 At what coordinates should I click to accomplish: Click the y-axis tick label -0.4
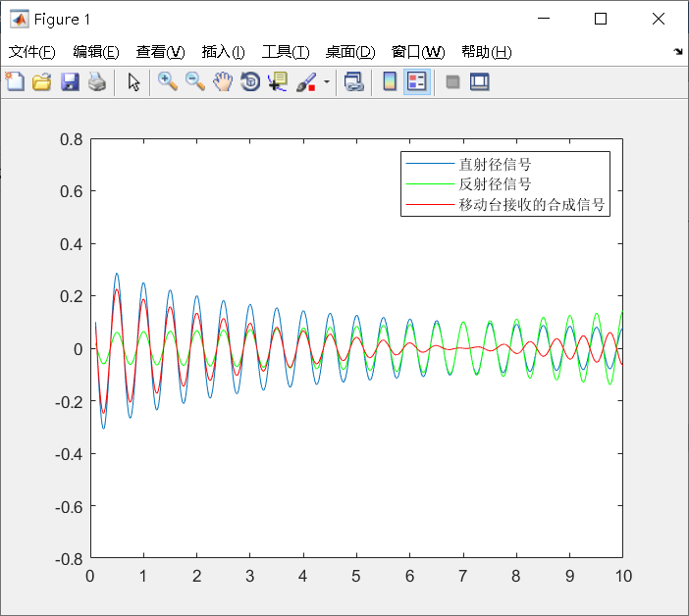69,454
